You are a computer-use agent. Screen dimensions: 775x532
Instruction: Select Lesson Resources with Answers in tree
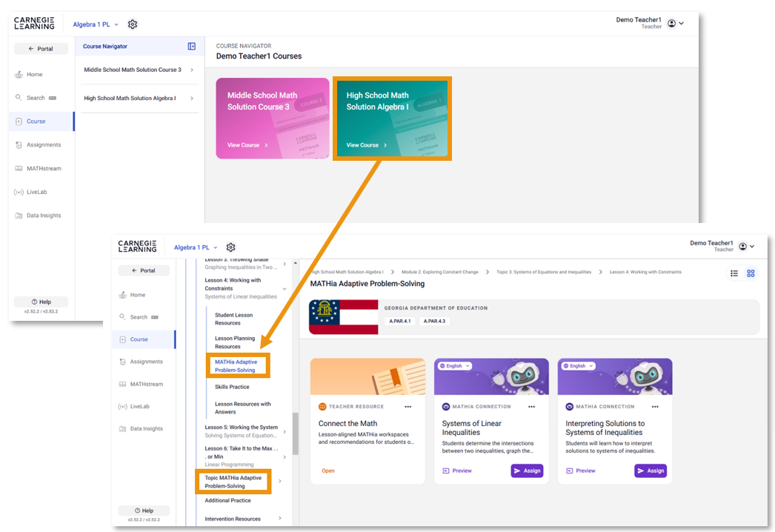click(x=243, y=408)
